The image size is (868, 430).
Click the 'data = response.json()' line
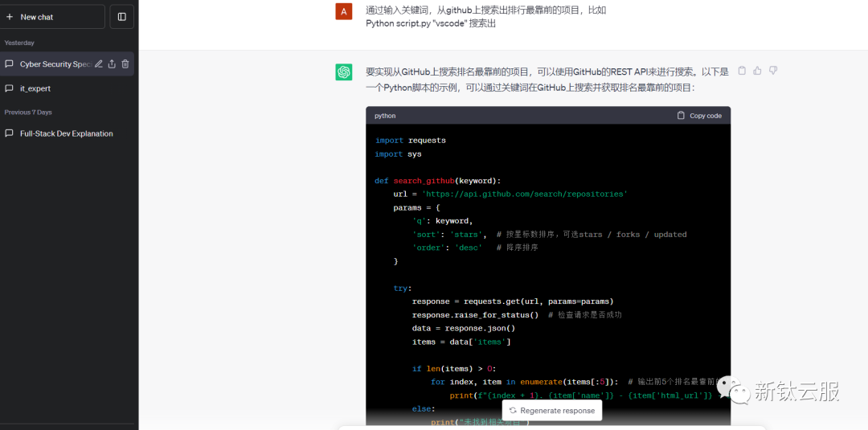point(464,328)
